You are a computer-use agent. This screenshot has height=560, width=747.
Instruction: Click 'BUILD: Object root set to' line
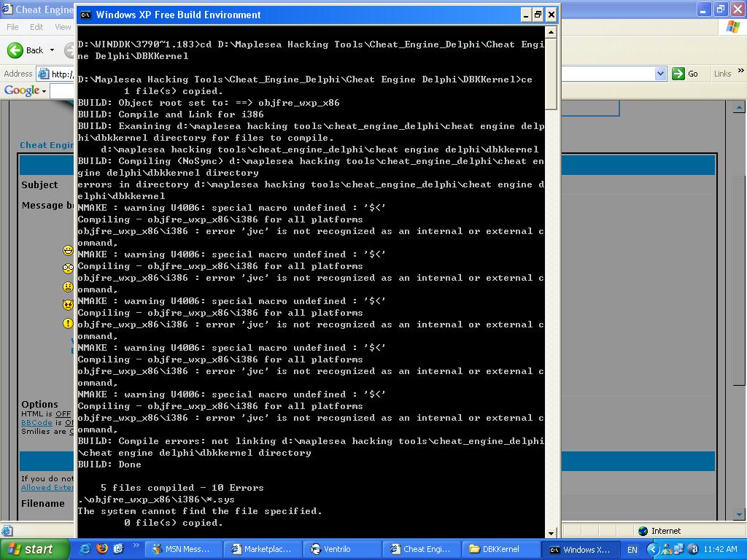click(x=209, y=103)
